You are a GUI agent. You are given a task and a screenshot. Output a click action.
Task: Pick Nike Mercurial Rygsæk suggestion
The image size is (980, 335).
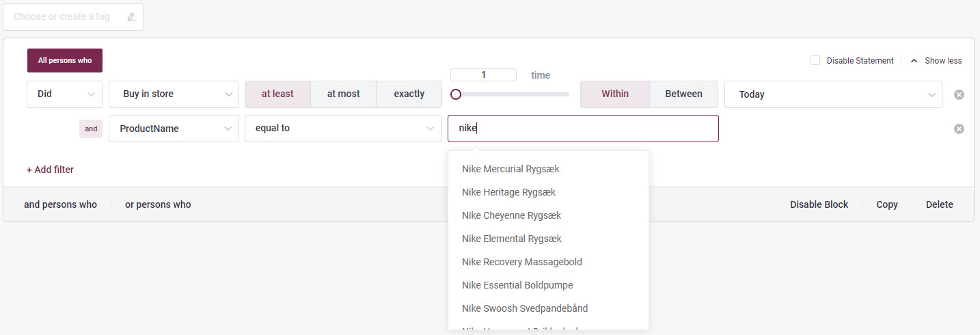pos(548,169)
